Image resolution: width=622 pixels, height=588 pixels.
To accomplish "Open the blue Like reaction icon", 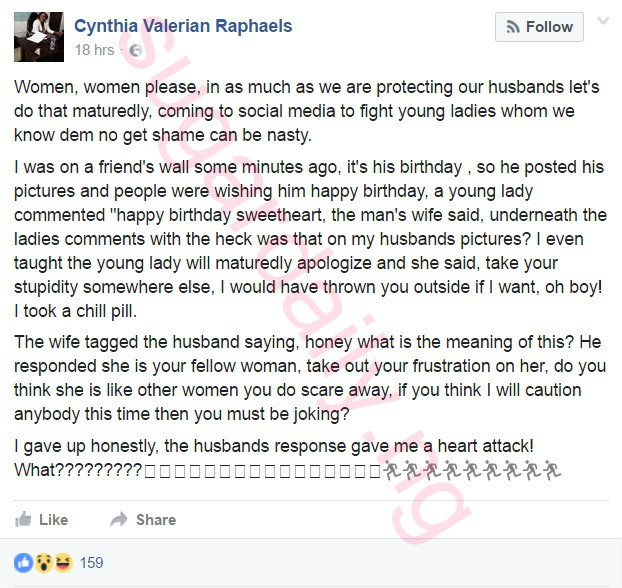I will click(x=23, y=563).
